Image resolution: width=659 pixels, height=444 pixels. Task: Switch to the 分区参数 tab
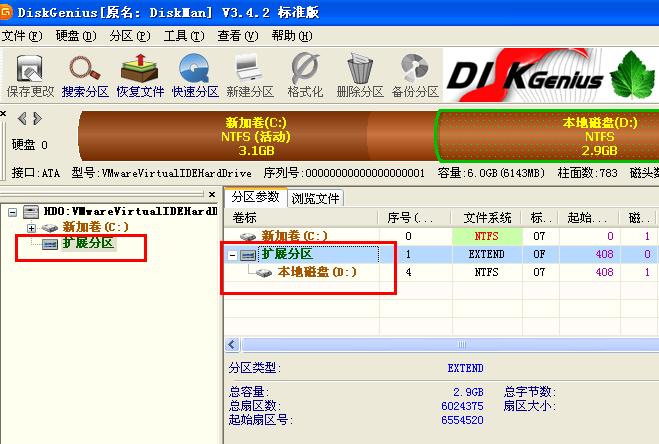pos(256,197)
